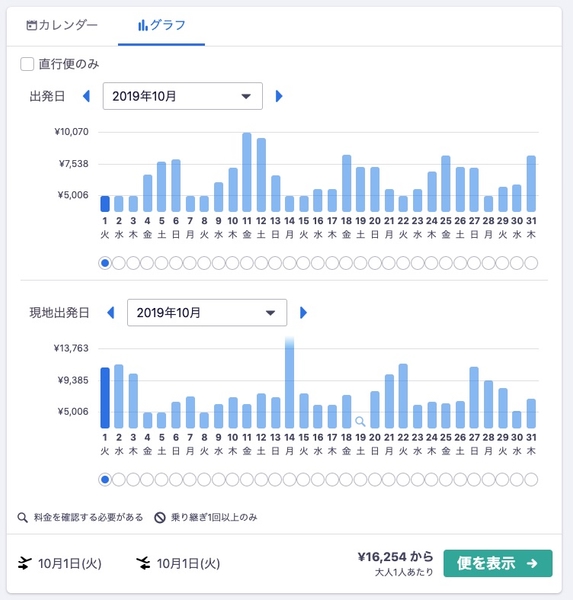This screenshot has height=600, width=573.
Task: Open the 現地出発日 2019年10月 dropdown
Action: (207, 313)
